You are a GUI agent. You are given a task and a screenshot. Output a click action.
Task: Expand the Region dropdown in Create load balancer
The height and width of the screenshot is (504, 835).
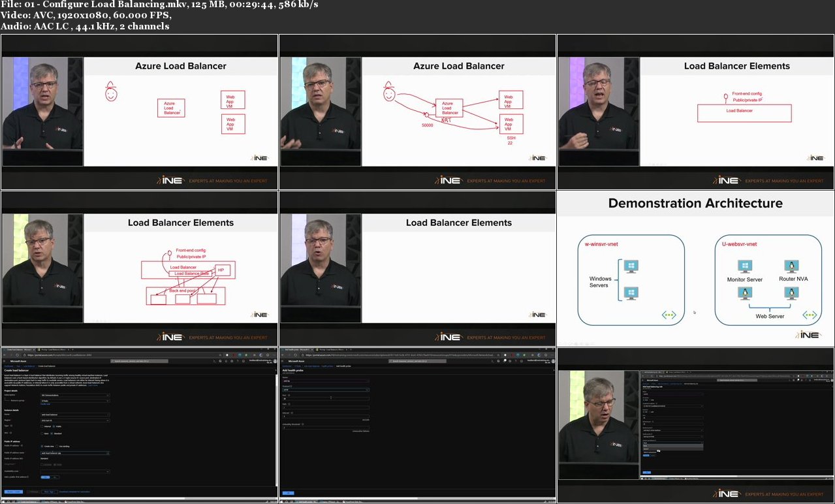tap(75, 420)
